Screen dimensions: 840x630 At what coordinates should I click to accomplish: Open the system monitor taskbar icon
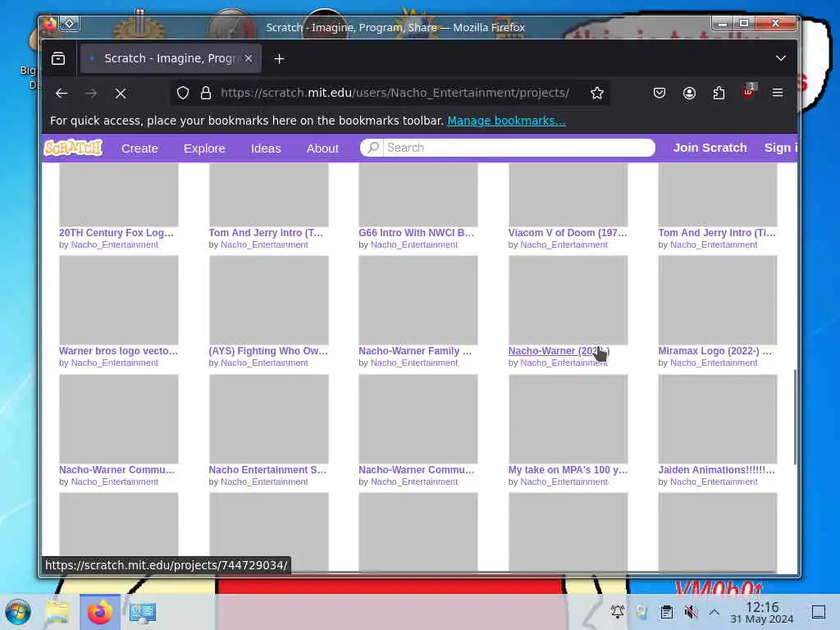pyautogui.click(x=142, y=613)
